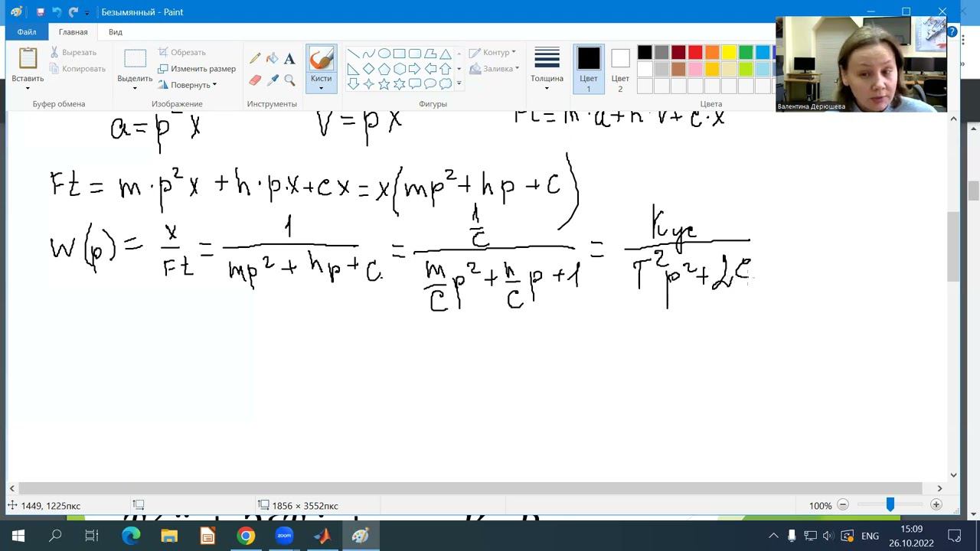This screenshot has width=980, height=551.
Task: Click the Cut (Вырезать) button
Action: click(x=73, y=53)
